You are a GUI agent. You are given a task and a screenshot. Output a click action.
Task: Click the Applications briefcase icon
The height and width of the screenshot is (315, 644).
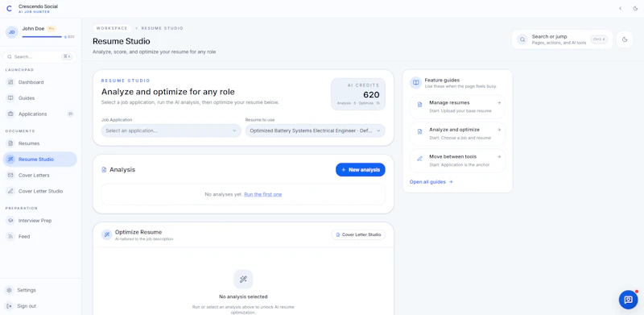coord(10,114)
